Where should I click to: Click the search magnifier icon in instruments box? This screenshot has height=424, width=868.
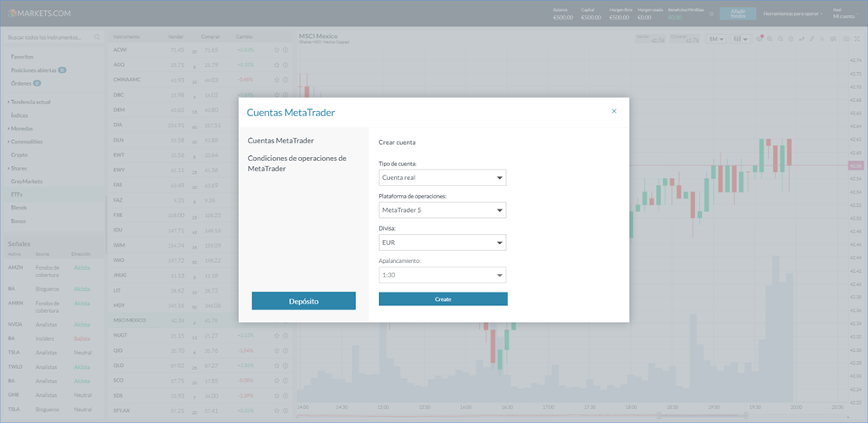pos(97,37)
